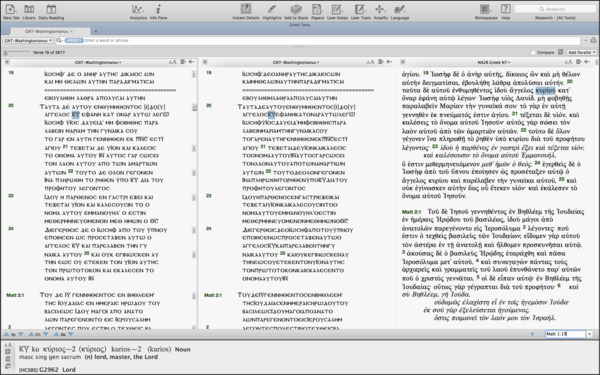Select the GNT-Washingtonianus tab
This screenshot has width=600, height=375.
(50, 31)
